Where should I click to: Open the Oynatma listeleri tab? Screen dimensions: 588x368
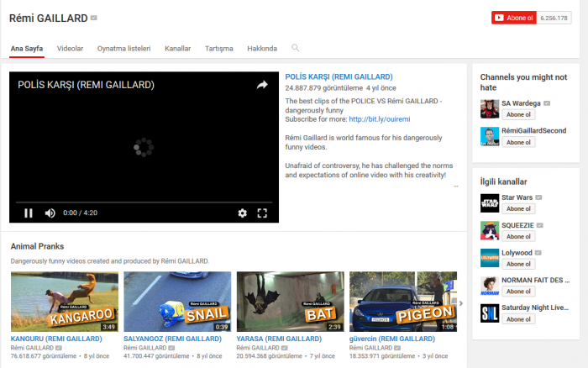click(x=123, y=49)
